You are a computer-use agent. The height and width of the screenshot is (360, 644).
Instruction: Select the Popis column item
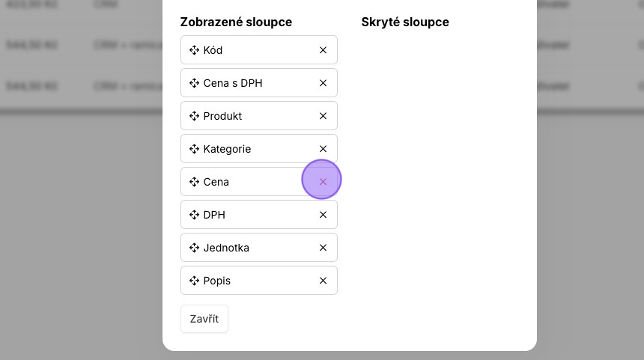[x=259, y=281]
